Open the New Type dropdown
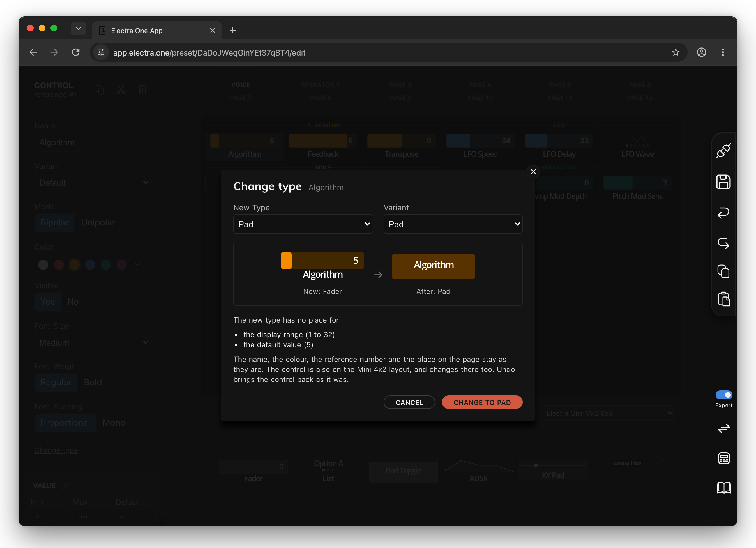The image size is (756, 548). coord(302,224)
